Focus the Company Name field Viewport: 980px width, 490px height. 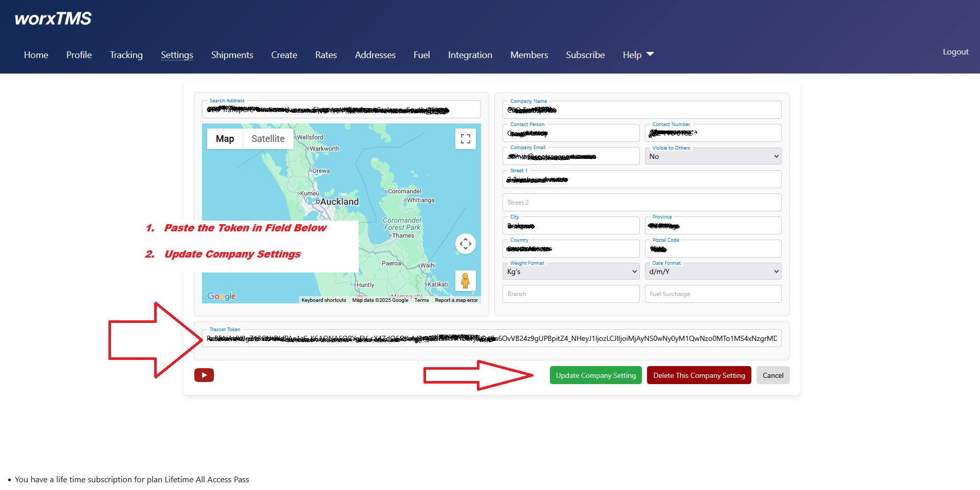[x=642, y=110]
